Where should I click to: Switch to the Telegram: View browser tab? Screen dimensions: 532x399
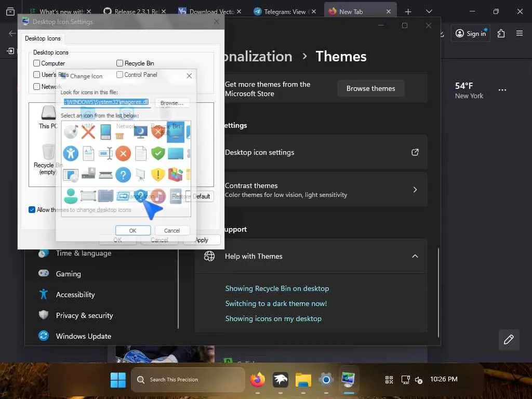tap(284, 11)
